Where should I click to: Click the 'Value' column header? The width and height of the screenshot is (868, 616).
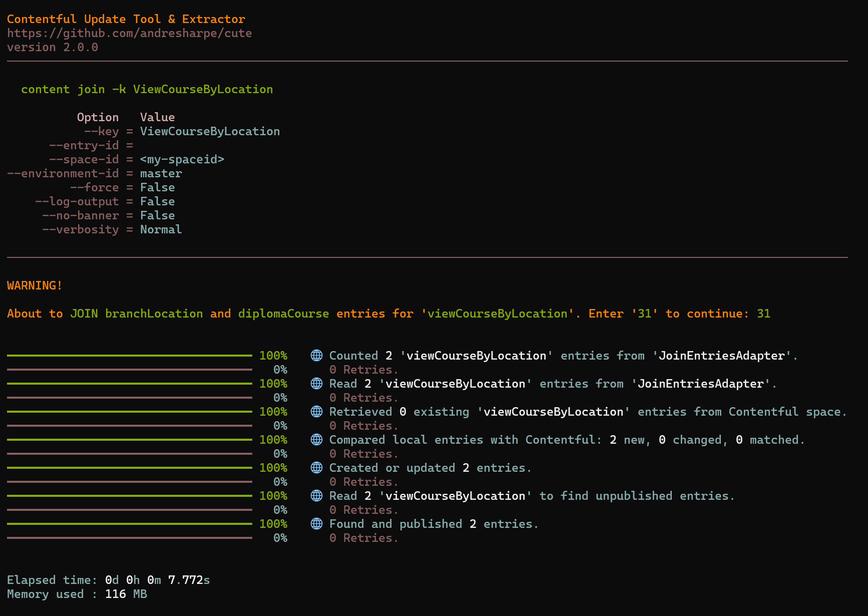[158, 117]
